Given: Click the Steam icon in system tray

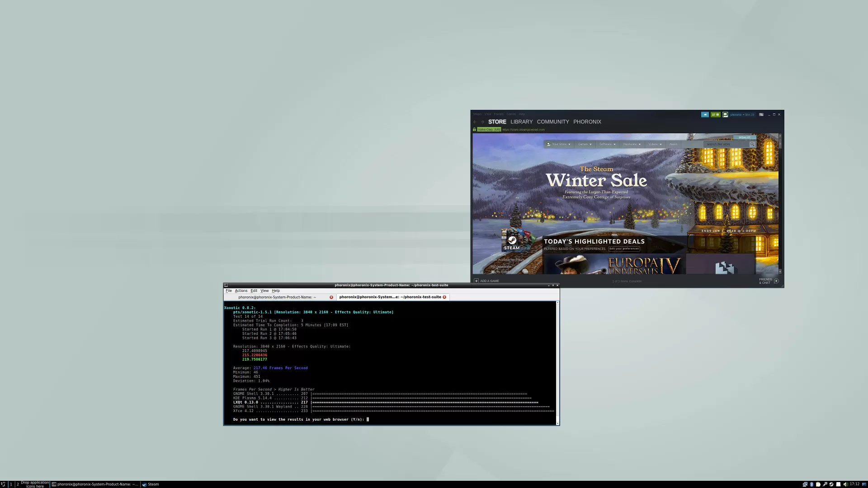Looking at the screenshot, I should tap(831, 484).
